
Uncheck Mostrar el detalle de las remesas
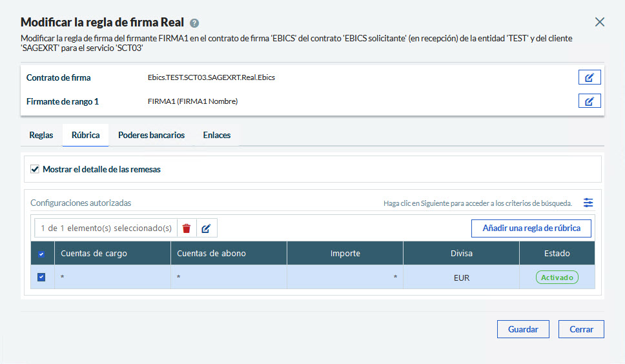coord(35,169)
